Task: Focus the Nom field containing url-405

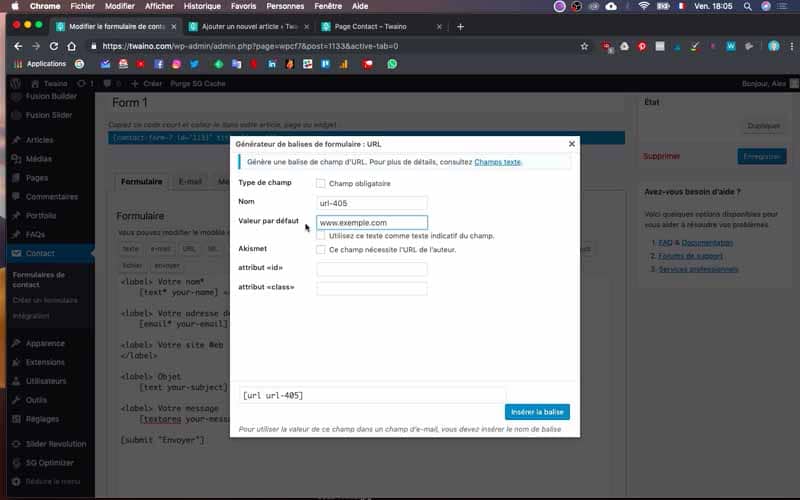Action: 372,203
